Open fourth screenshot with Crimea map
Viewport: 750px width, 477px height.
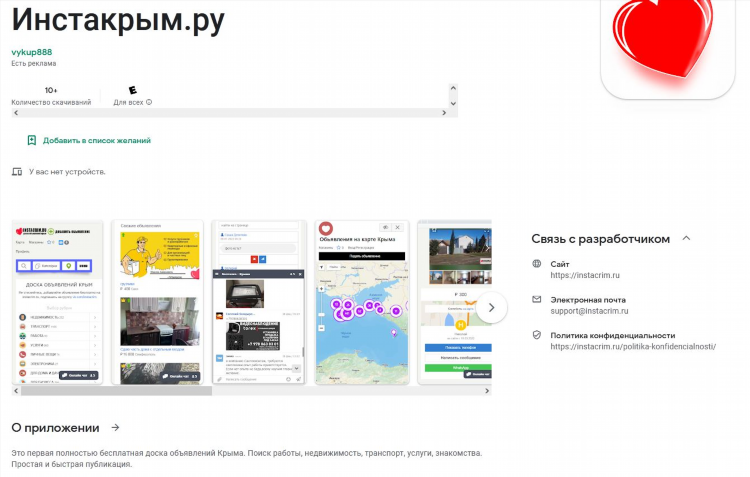pos(362,302)
